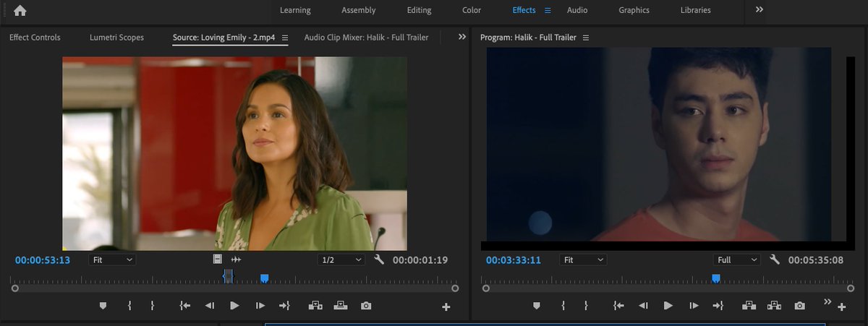This screenshot has width=868, height=326.
Task: Select the Source: Loving Emily - 2.mp4 tab
Action: pyautogui.click(x=224, y=38)
